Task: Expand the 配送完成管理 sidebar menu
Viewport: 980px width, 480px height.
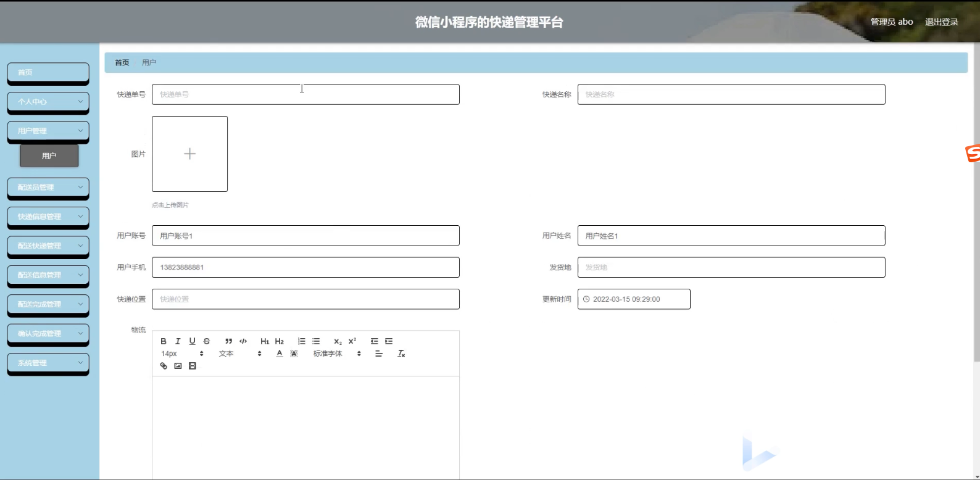Action: [48, 304]
